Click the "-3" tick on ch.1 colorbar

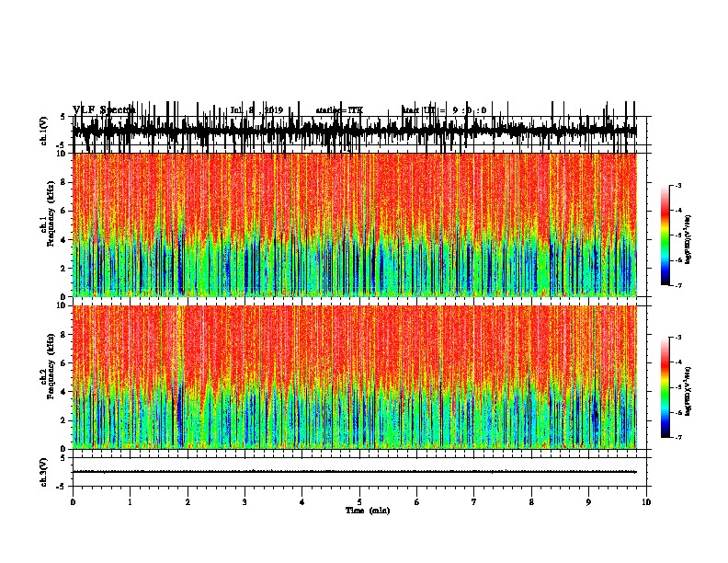click(x=677, y=185)
